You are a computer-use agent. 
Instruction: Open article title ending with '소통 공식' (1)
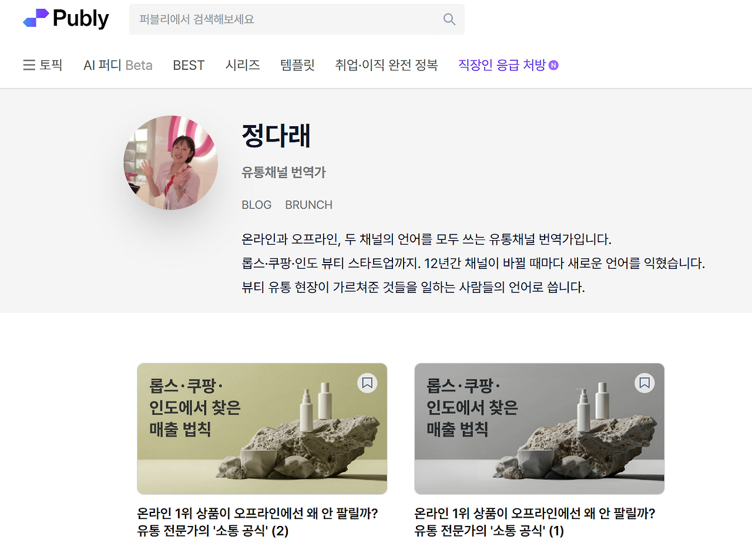click(535, 522)
